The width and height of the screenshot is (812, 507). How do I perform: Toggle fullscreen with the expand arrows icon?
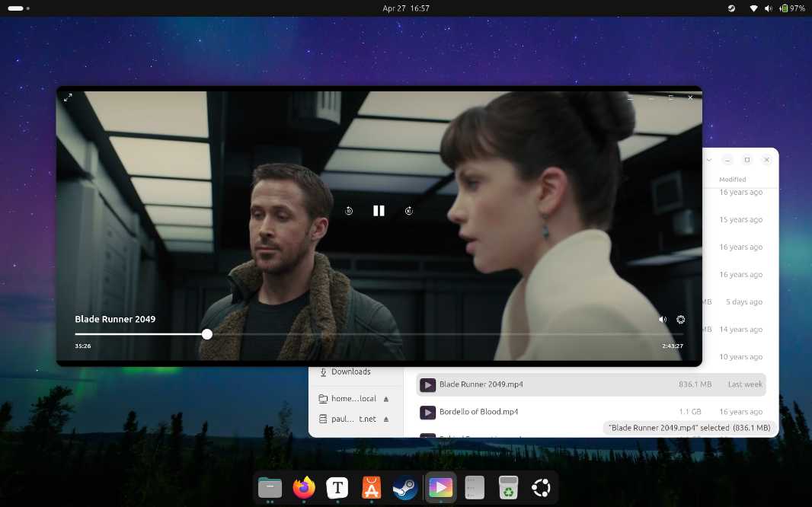click(68, 97)
